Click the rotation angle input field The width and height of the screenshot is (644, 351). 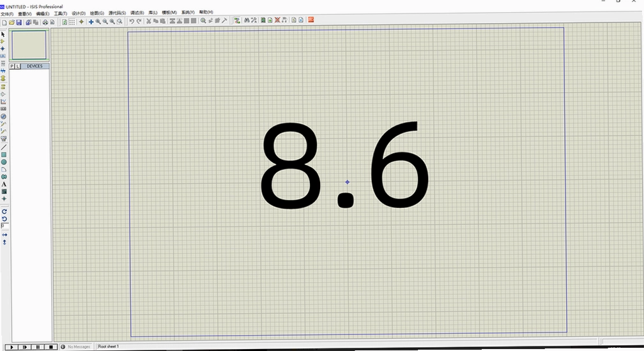point(4,226)
